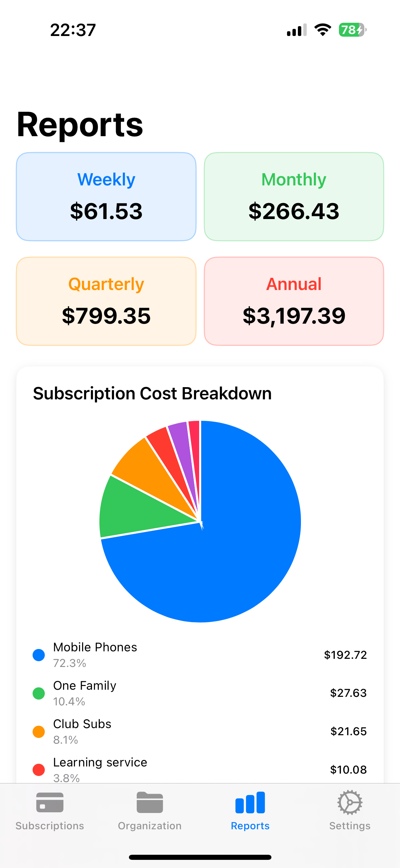Open the Quarterly $799.35 summary card
The height and width of the screenshot is (868, 400).
point(106,301)
